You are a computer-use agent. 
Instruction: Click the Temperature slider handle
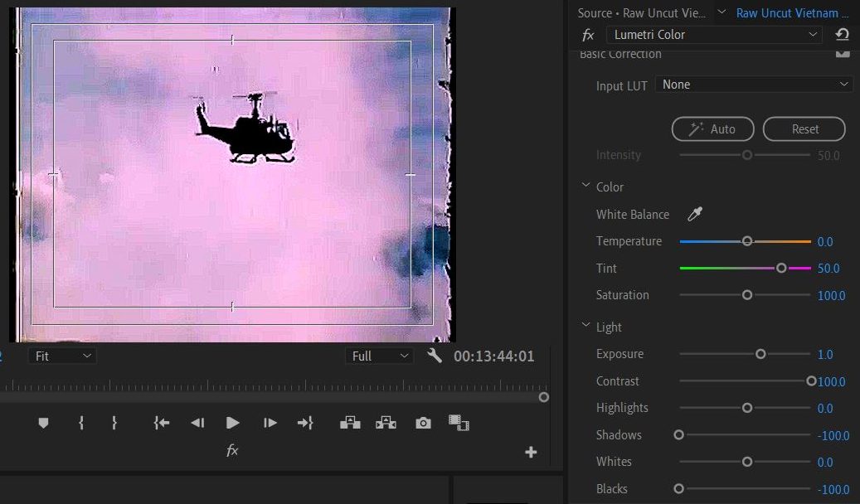pos(747,241)
